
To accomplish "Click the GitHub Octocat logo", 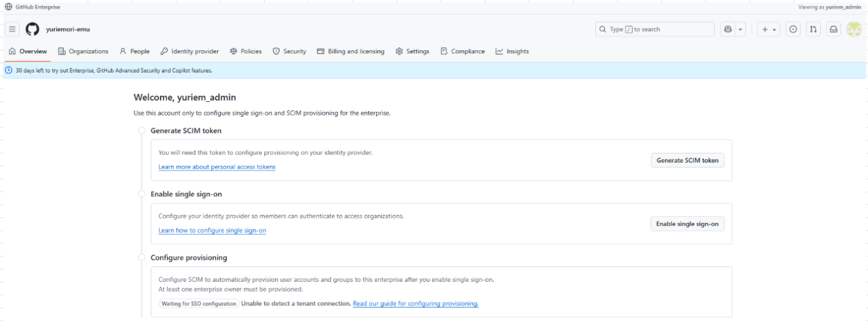I will pos(32,29).
